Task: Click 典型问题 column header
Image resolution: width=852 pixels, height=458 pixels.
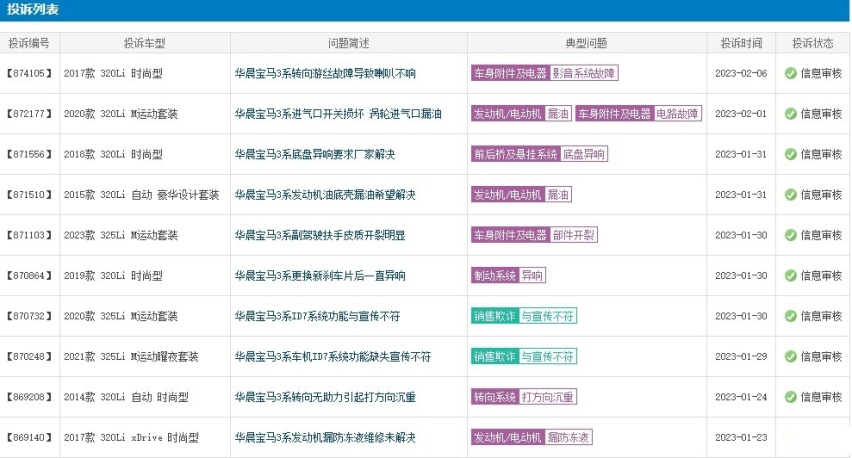Action: (x=586, y=43)
